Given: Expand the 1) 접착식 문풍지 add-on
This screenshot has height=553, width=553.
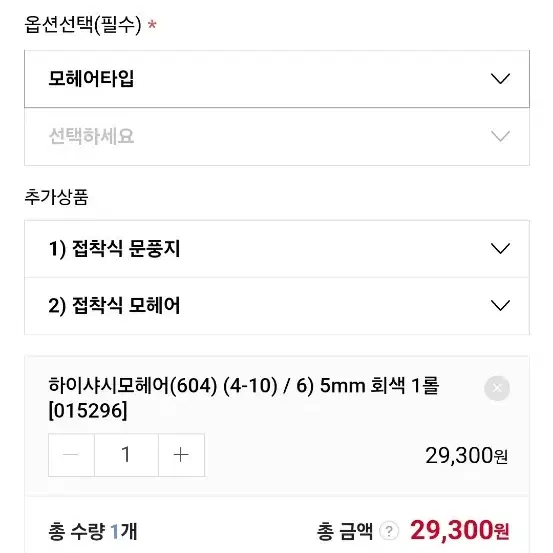Looking at the screenshot, I should [x=277, y=249].
